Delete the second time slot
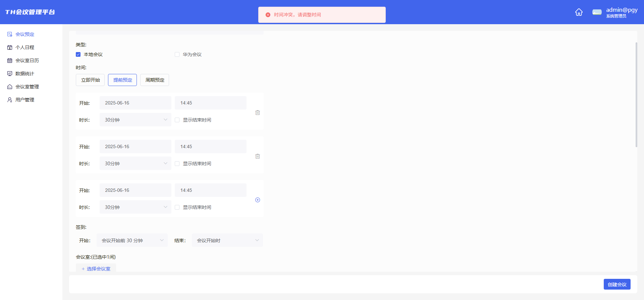The width and height of the screenshot is (644, 300). (258, 156)
